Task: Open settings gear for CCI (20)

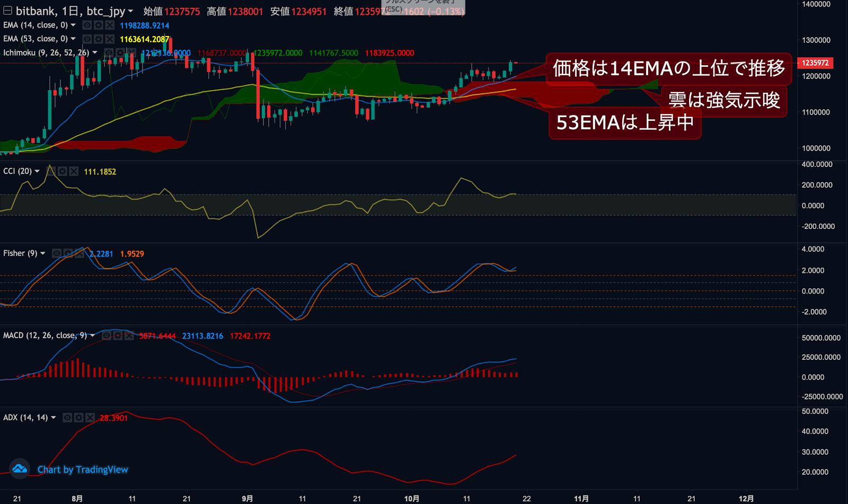Action: 63,171
